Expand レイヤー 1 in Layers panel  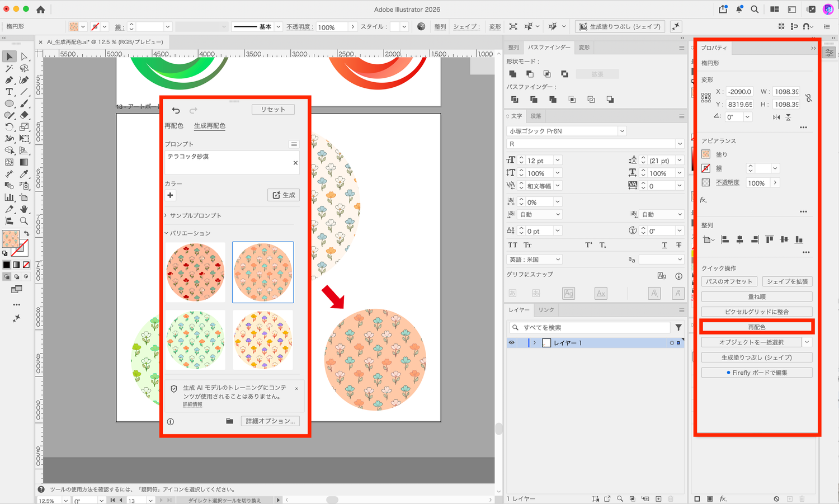[535, 343]
